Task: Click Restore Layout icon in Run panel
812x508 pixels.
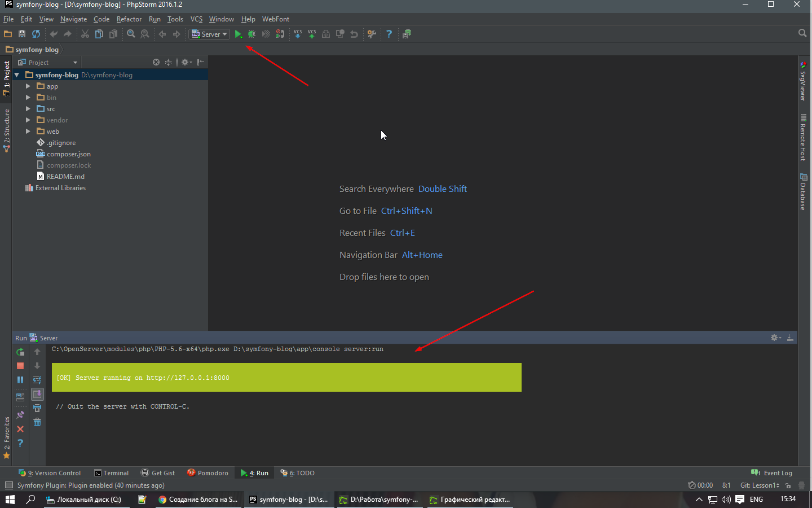Action: click(x=20, y=396)
